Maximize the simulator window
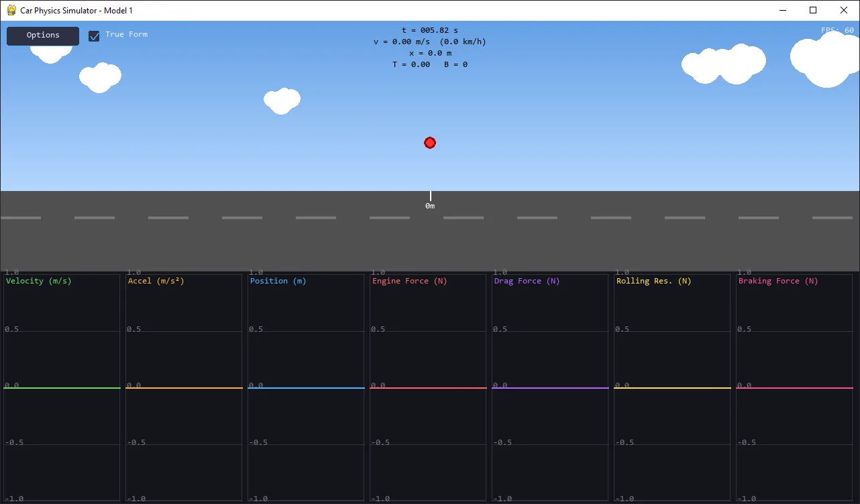This screenshot has height=504, width=860. point(813,10)
